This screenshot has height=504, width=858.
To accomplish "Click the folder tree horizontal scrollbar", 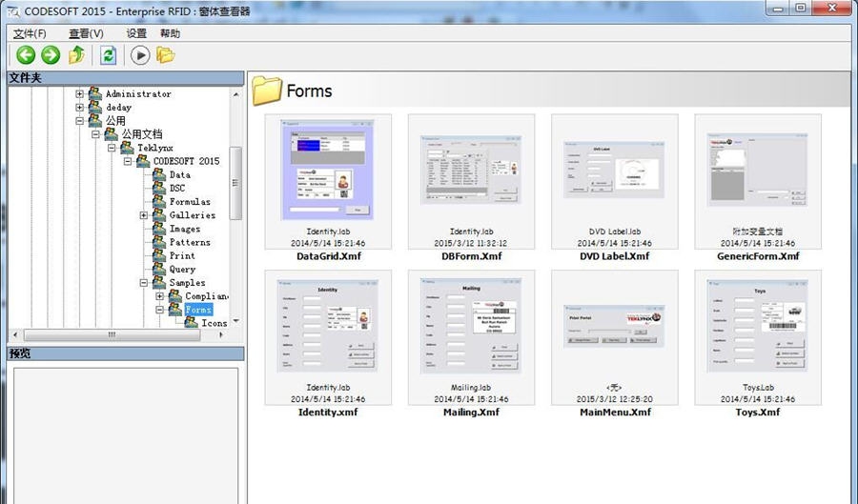I will [112, 334].
